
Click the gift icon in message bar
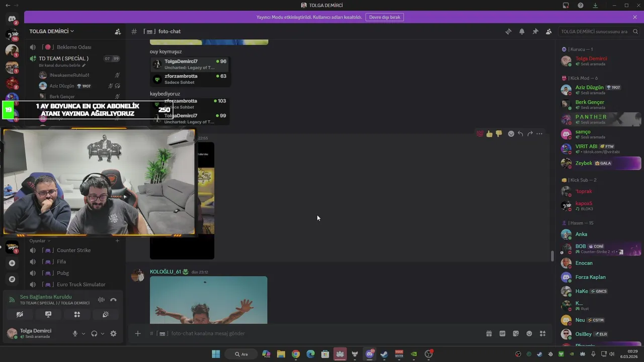point(489,333)
